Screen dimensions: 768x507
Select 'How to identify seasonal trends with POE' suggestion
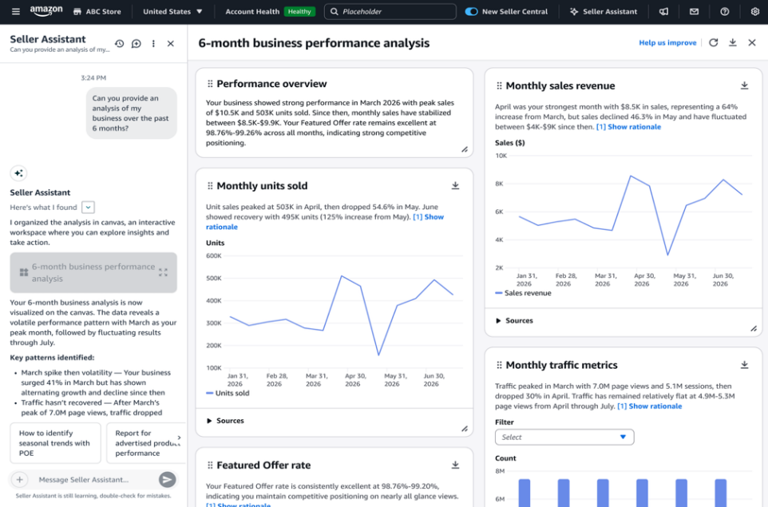tap(55, 443)
